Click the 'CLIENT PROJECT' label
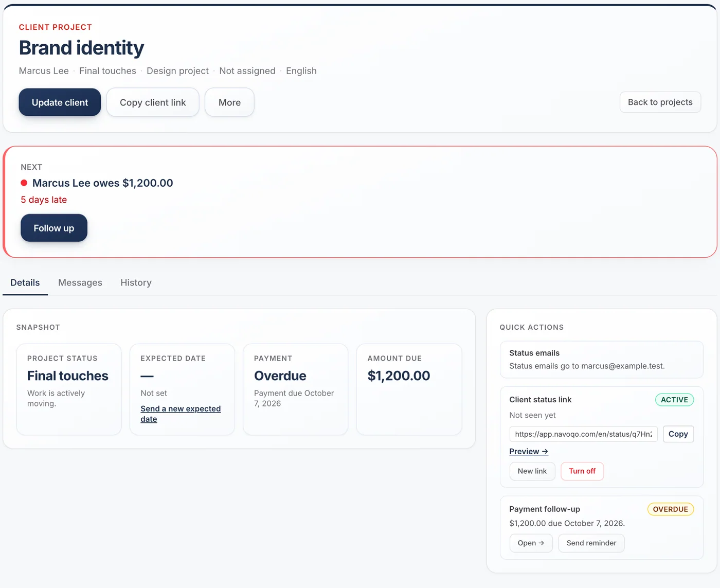The height and width of the screenshot is (588, 720). point(56,27)
